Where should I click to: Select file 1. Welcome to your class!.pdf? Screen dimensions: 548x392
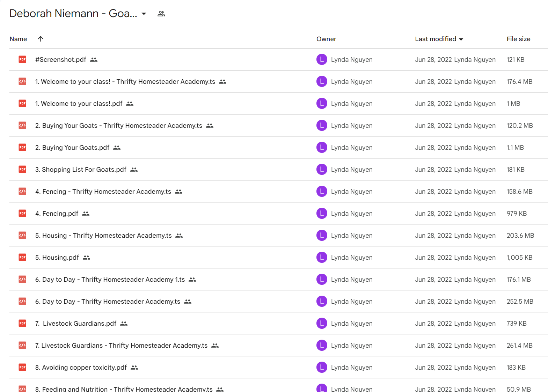79,104
